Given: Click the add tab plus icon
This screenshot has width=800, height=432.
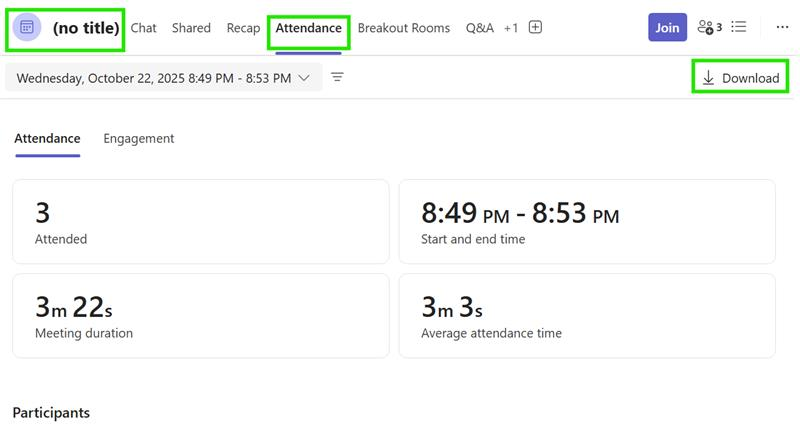Looking at the screenshot, I should pos(535,28).
